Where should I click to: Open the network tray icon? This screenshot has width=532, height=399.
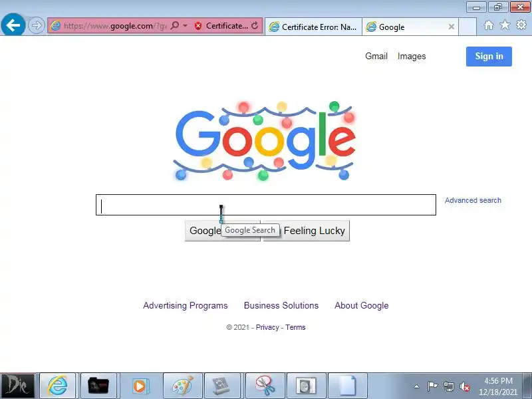tap(448, 386)
